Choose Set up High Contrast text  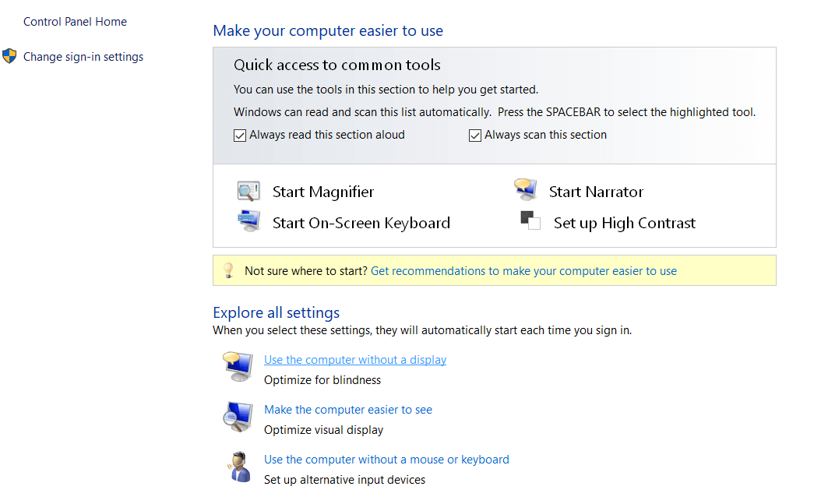pos(625,223)
